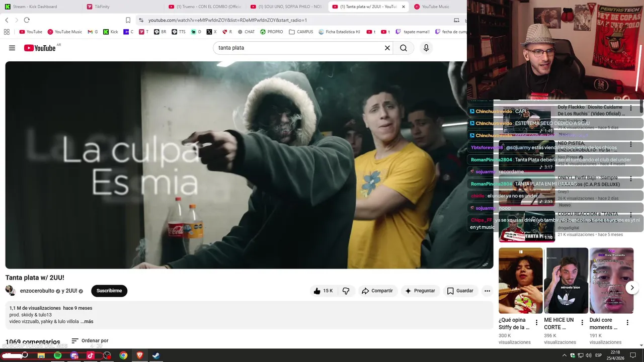Open the 'Ordenar por' comments sort menu

90,341
